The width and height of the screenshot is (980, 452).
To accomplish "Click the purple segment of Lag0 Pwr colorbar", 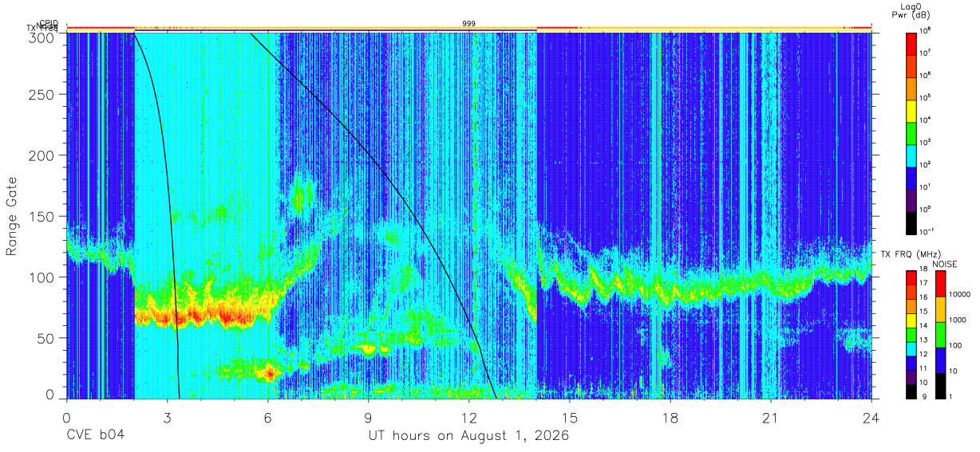I will [911, 199].
